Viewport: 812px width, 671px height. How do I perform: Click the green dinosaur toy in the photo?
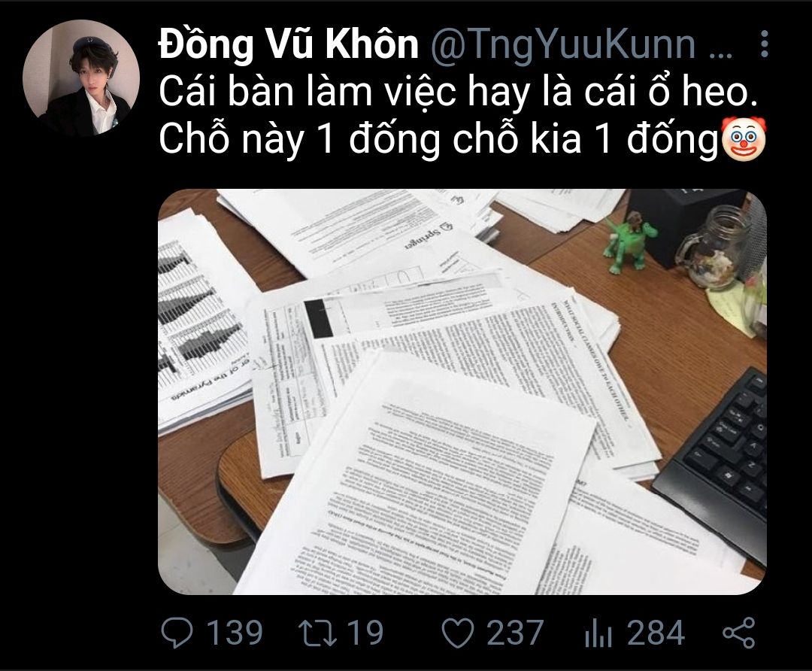point(628,242)
